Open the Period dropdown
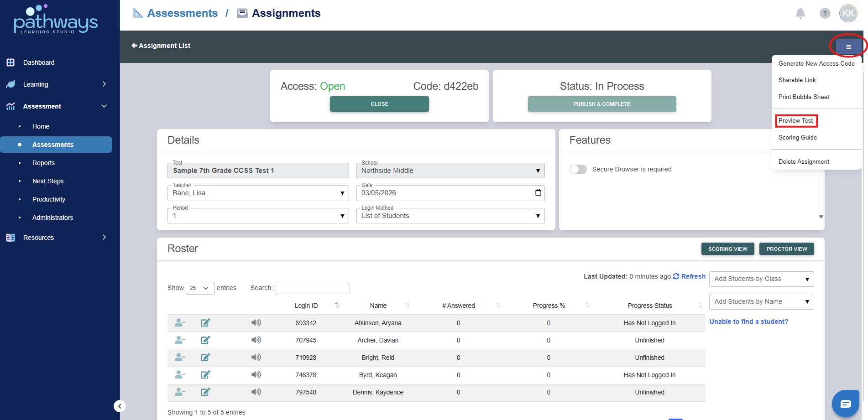 [x=258, y=216]
